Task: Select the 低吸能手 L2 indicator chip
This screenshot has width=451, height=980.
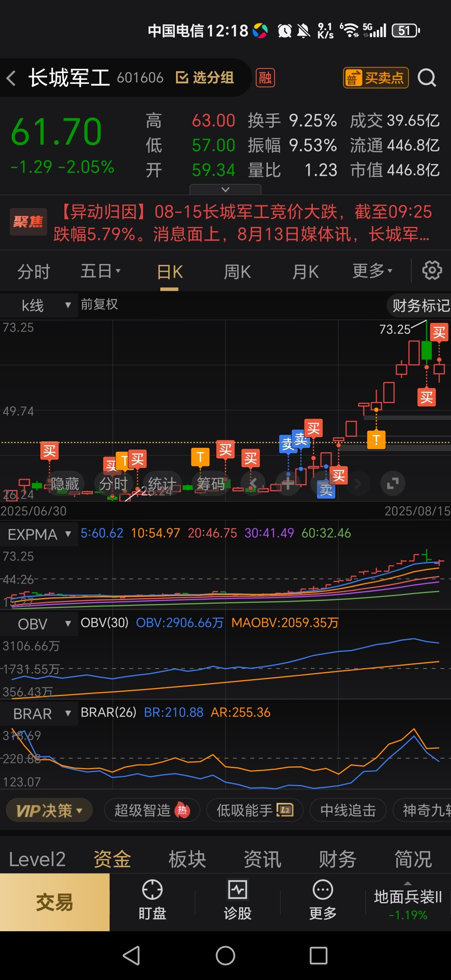Action: 255,810
